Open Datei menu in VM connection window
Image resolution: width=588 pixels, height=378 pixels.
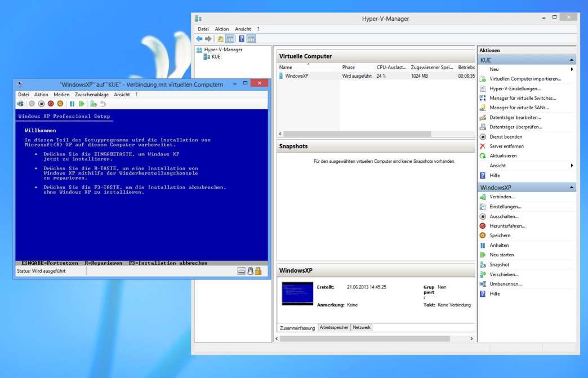click(23, 95)
